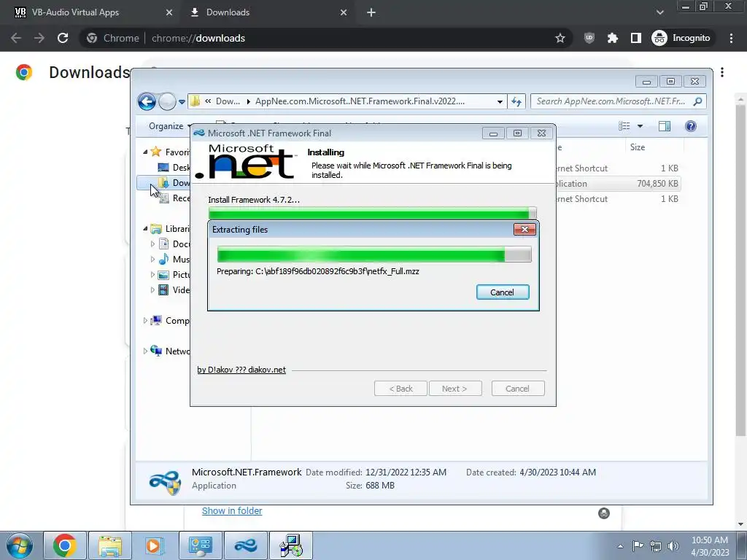Open the Action Center flag icon
This screenshot has height=560, width=747.
pos(638,546)
